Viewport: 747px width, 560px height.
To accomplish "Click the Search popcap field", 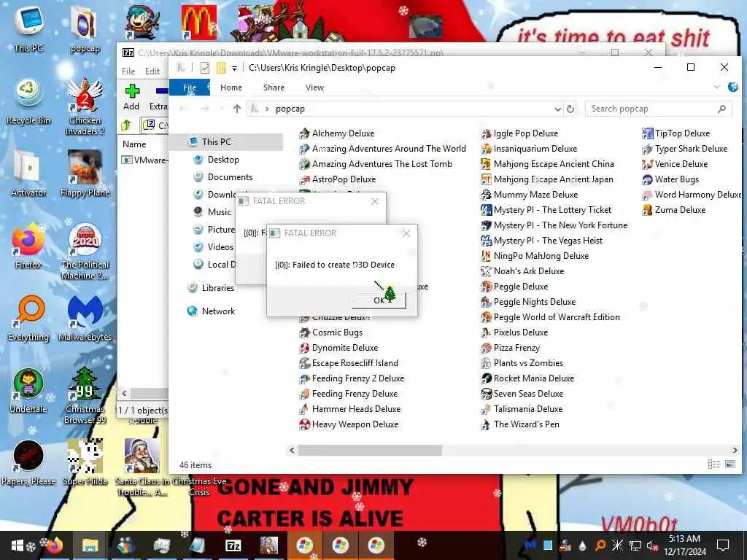I will coord(658,109).
